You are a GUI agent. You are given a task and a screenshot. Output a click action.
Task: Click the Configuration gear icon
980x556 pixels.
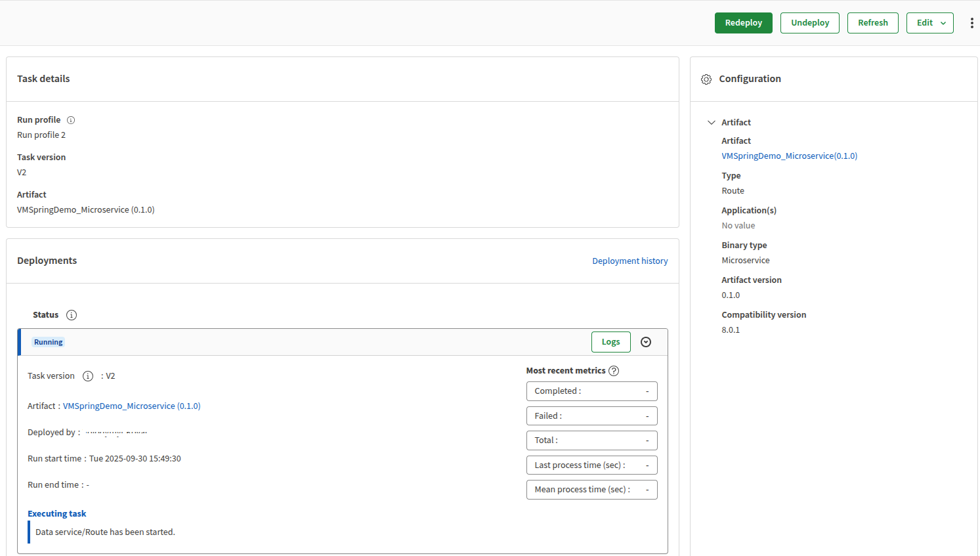tap(706, 79)
